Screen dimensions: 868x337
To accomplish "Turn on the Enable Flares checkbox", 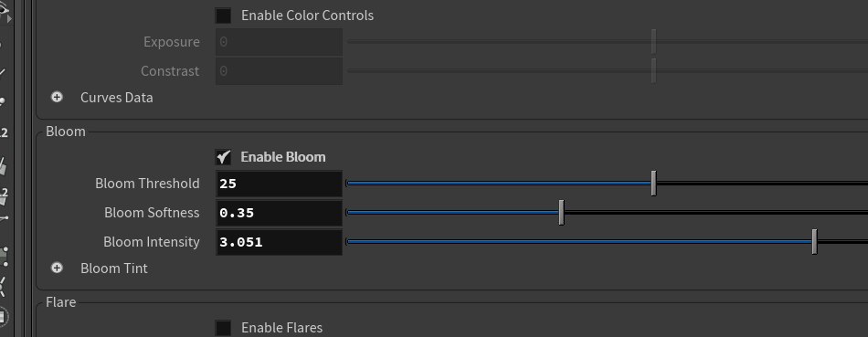I will [223, 328].
